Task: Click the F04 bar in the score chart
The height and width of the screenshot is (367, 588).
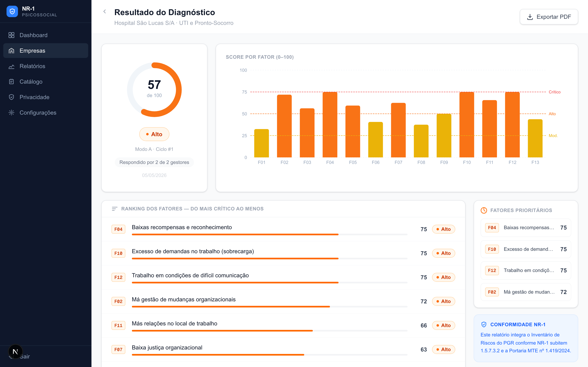Action: click(330, 125)
